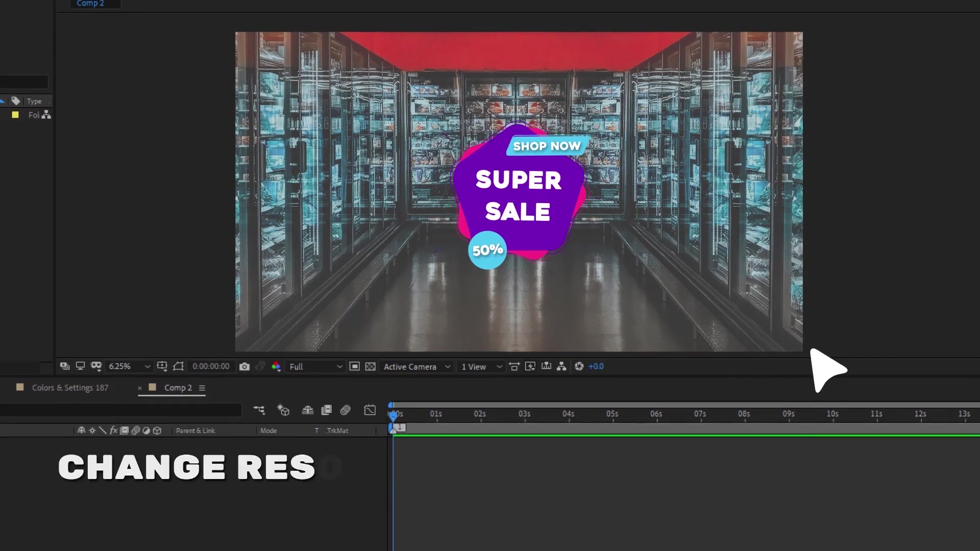Toggle the transparency grid checkerboard
The image size is (980, 551).
(x=371, y=366)
